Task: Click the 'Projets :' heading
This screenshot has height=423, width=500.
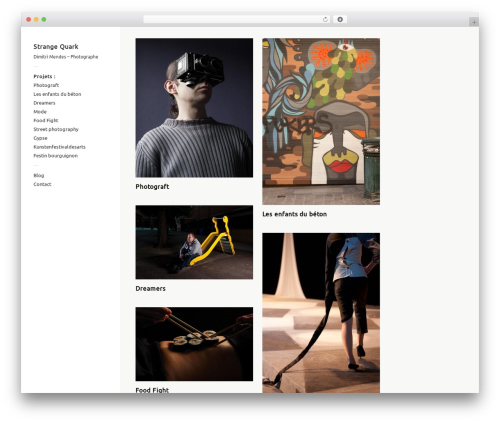Action: (x=44, y=76)
